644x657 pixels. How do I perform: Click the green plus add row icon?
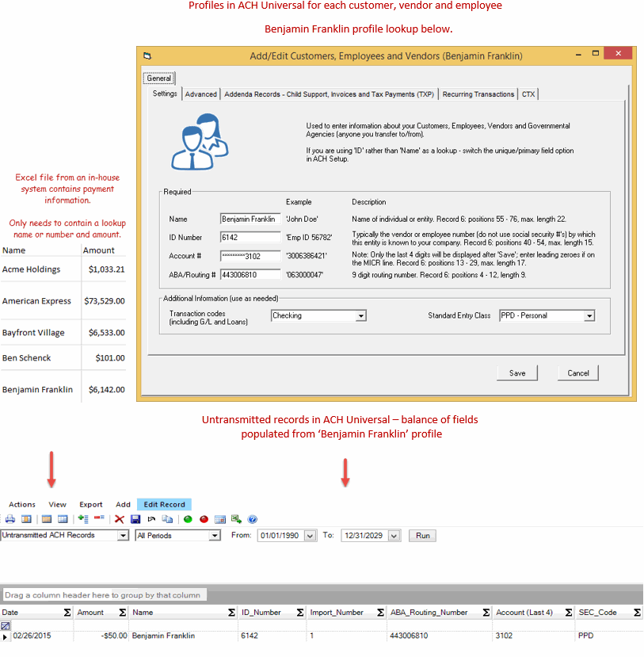(x=83, y=519)
